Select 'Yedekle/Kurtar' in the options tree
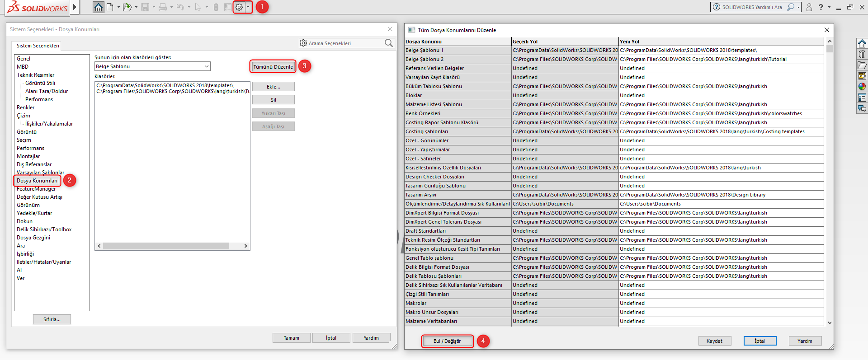The height and width of the screenshot is (360, 868). coord(34,213)
